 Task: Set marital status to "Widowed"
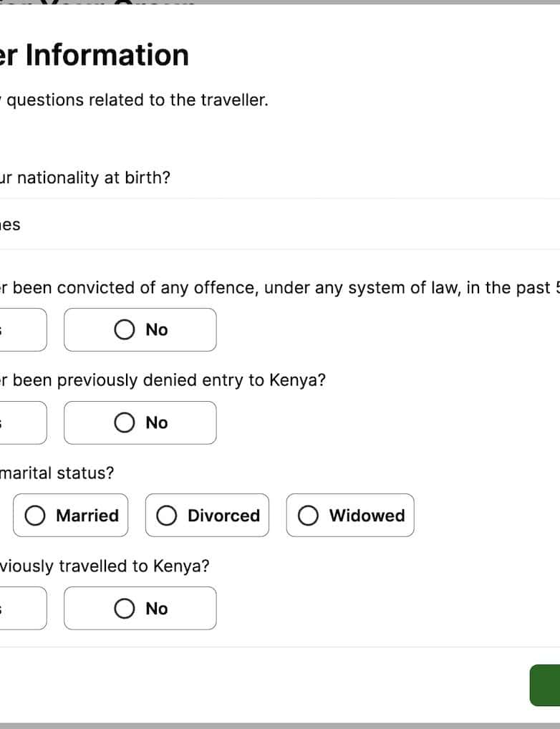point(350,516)
